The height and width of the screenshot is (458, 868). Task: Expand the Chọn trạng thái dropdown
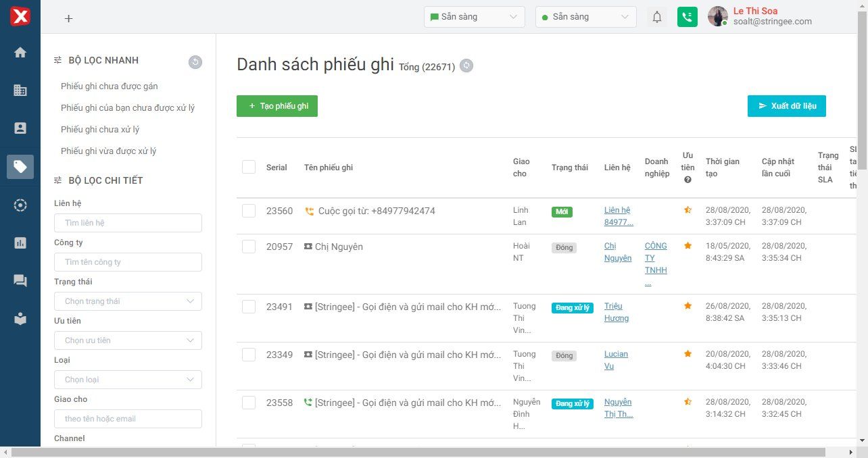[x=128, y=301]
